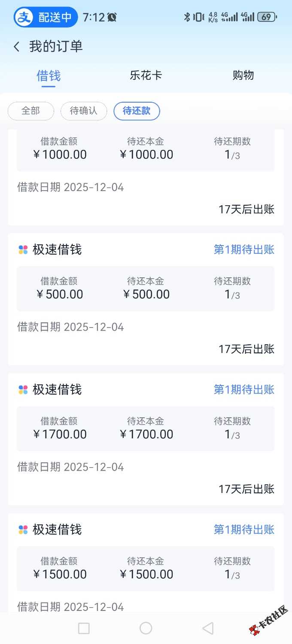
Task: Tap the colorful icon of the ¥1700.00 loan
Action: pos(23,390)
